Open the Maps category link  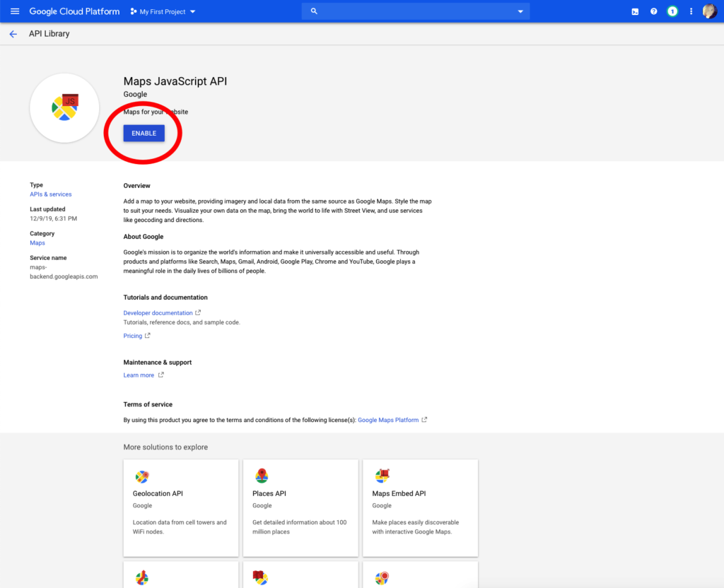(x=37, y=243)
